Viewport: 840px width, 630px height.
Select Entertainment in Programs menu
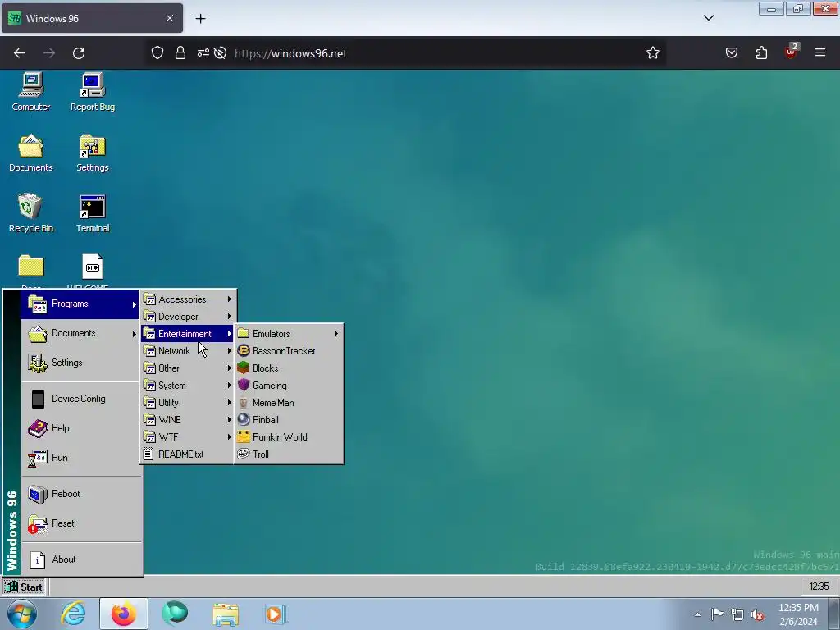(188, 333)
